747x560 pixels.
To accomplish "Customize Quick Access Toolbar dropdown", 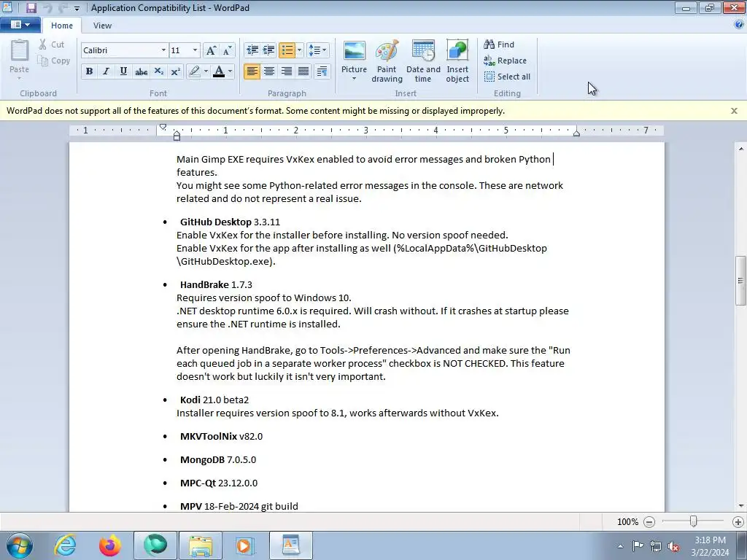I will click(x=77, y=9).
